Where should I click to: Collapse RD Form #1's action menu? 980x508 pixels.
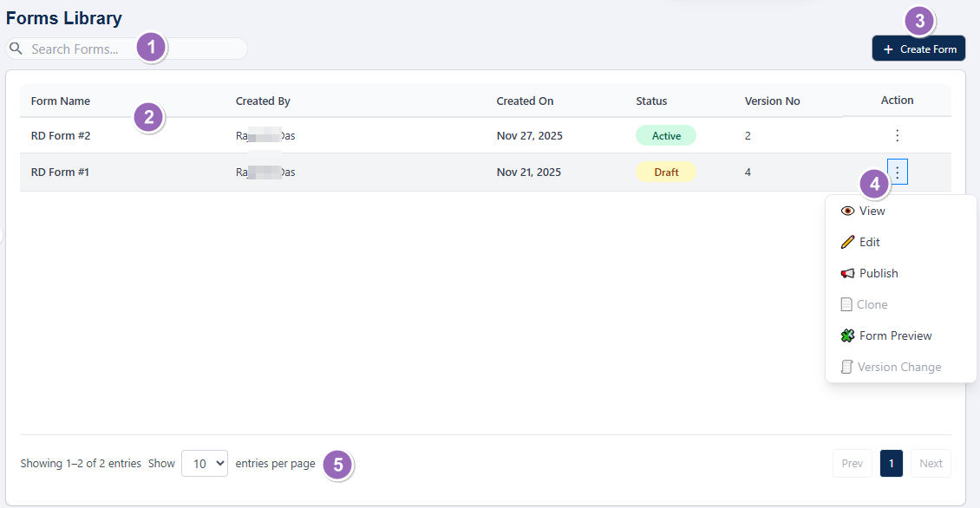[x=897, y=172]
